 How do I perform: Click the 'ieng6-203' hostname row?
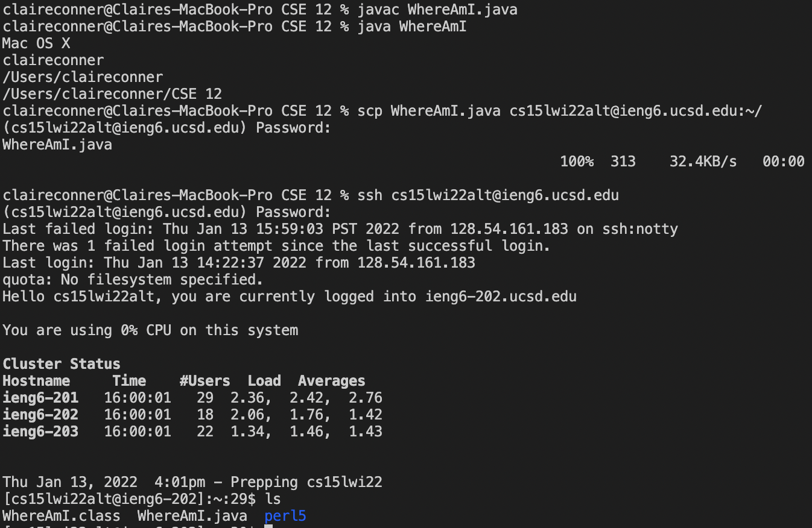(x=192, y=432)
